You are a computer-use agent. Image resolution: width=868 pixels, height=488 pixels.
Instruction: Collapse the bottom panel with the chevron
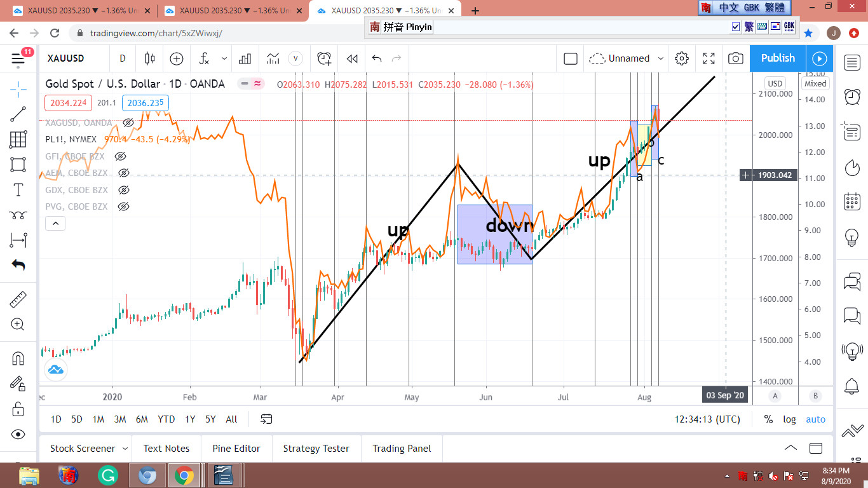pos(790,448)
